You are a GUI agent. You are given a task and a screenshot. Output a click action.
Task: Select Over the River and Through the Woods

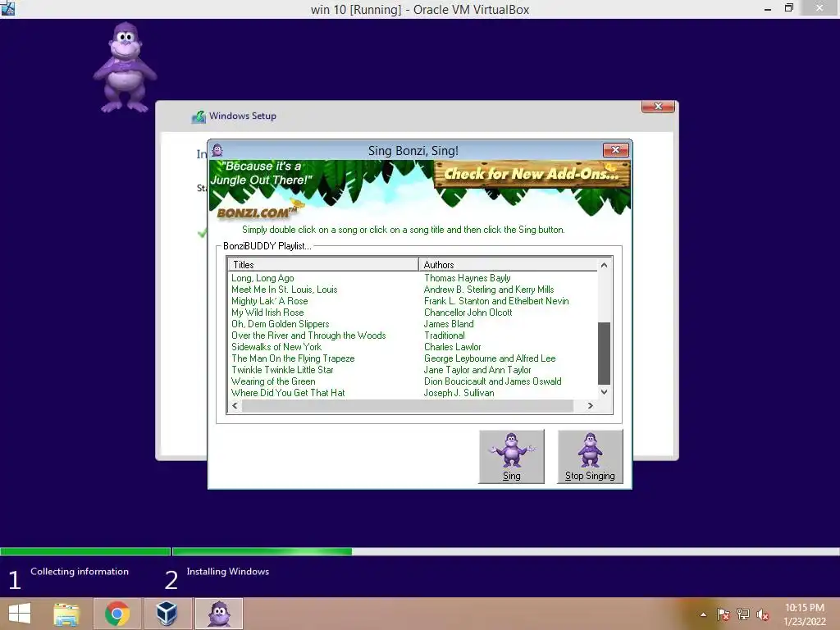308,336
